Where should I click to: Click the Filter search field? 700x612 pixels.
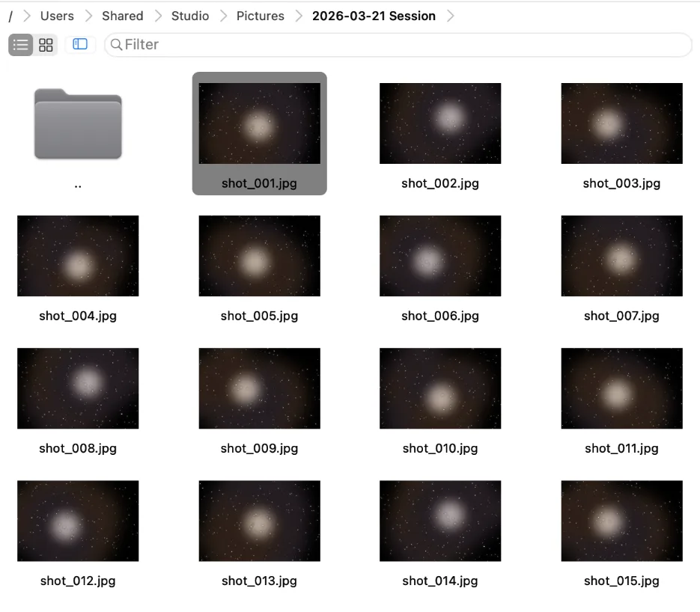click(x=398, y=45)
